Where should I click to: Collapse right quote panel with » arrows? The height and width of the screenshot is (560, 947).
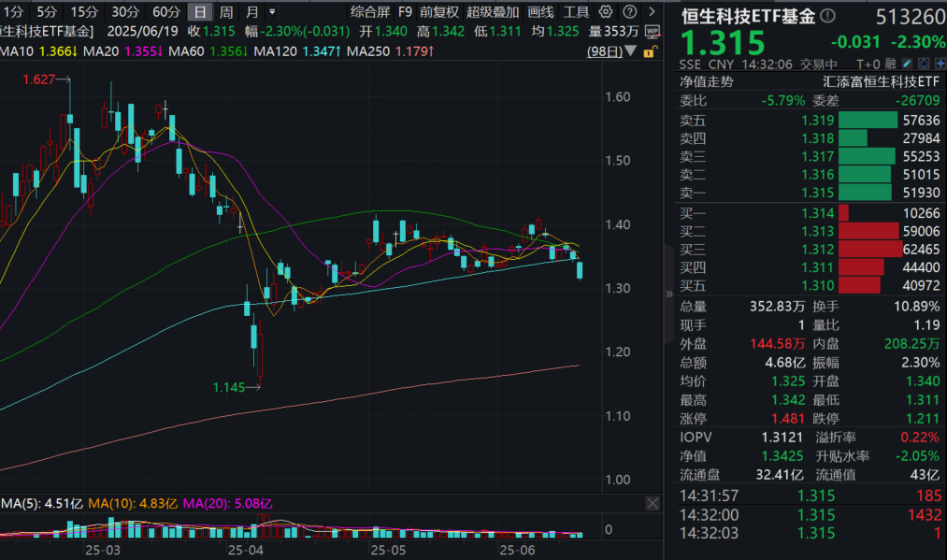coord(668,294)
